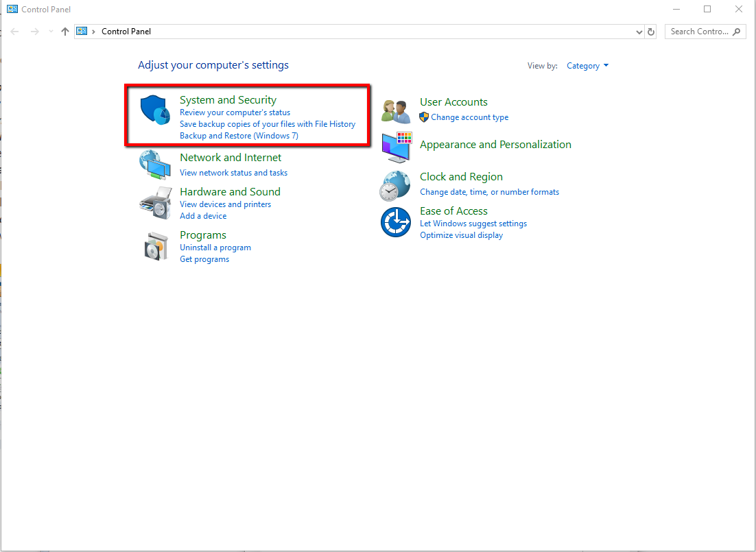Open the System and Security shield icon

click(155, 110)
